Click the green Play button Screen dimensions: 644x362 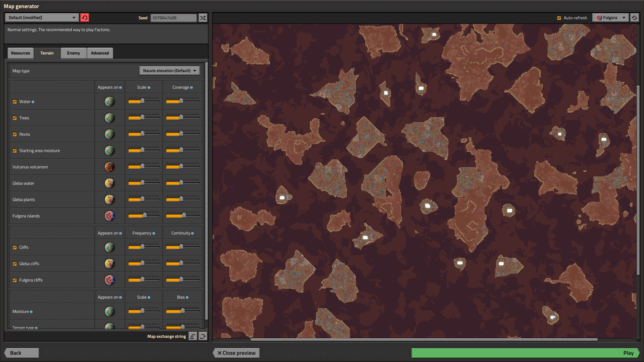(525, 353)
